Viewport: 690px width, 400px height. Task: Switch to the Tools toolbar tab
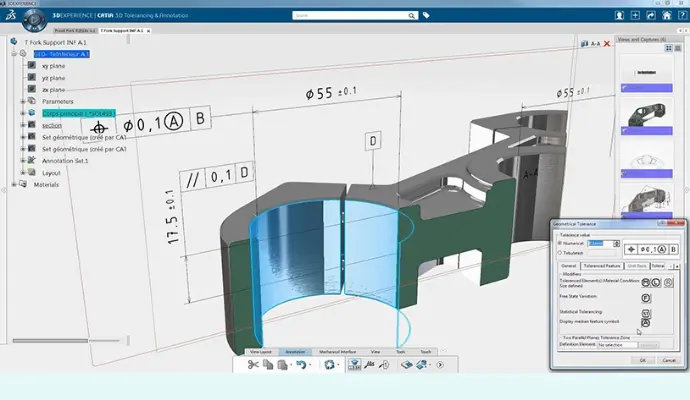point(400,352)
